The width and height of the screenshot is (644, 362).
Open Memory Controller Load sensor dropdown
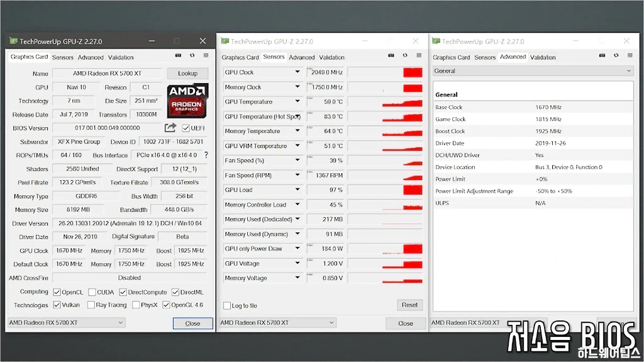pos(297,205)
